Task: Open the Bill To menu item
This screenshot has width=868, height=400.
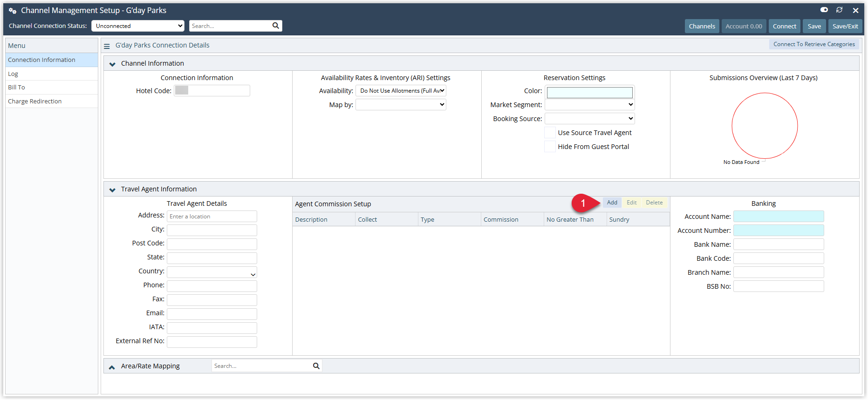Action: coord(52,87)
